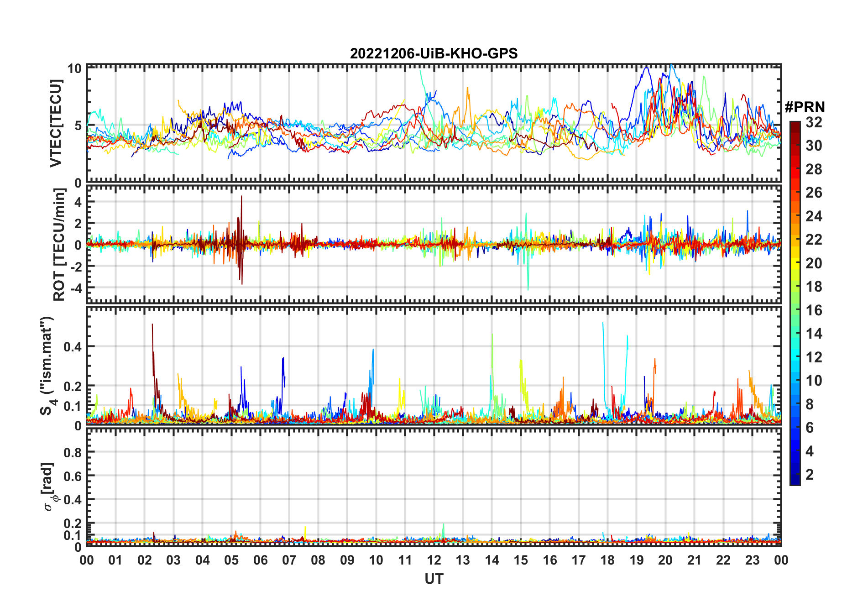This screenshot has width=868, height=607.
Task: Select colorbar tick label 10
Action: (814, 381)
